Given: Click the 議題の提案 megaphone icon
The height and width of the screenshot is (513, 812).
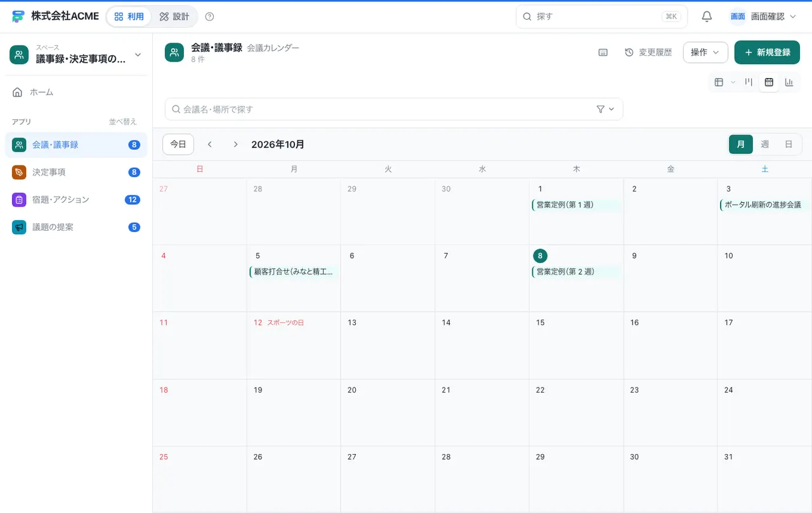Looking at the screenshot, I should click(x=19, y=227).
